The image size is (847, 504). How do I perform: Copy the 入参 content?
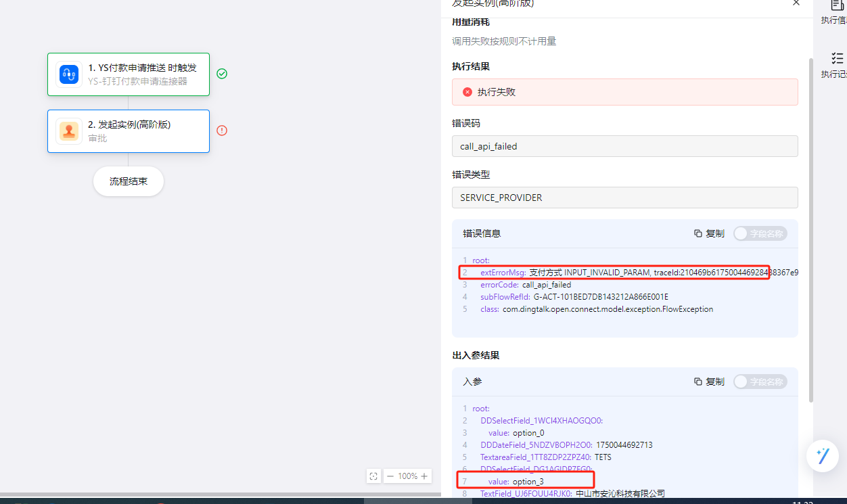coord(709,382)
